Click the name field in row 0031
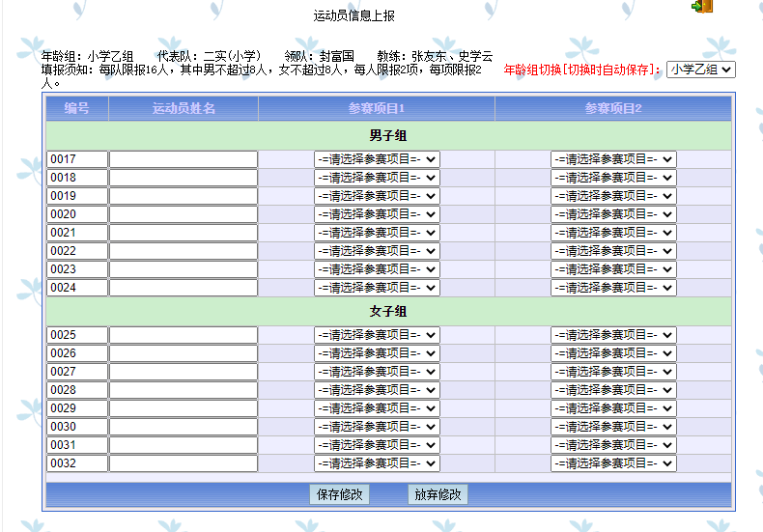Image resolution: width=763 pixels, height=532 pixels. 184,445
